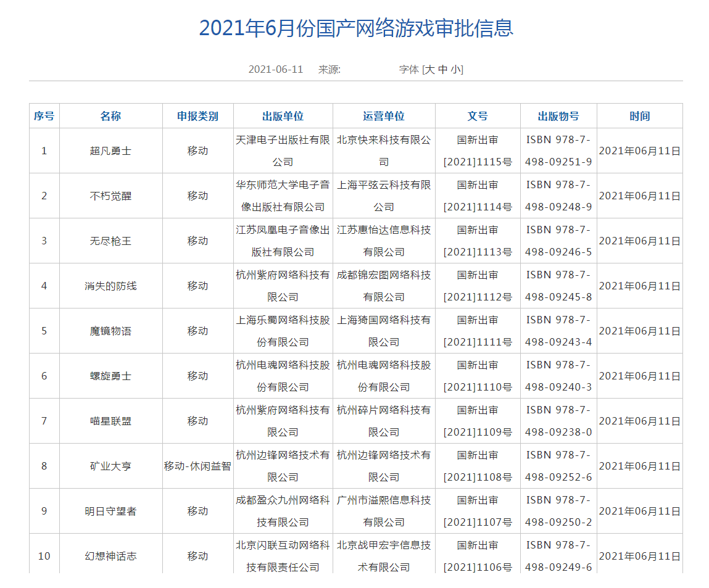Select game name 不朽觉醒
Screen dimensions: 709x588
pyautogui.click(x=111, y=196)
